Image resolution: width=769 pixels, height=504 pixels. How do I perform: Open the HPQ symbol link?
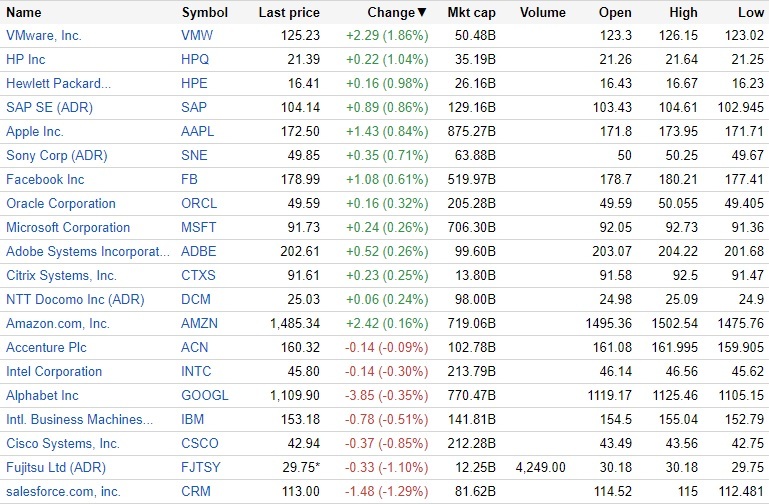(197, 59)
